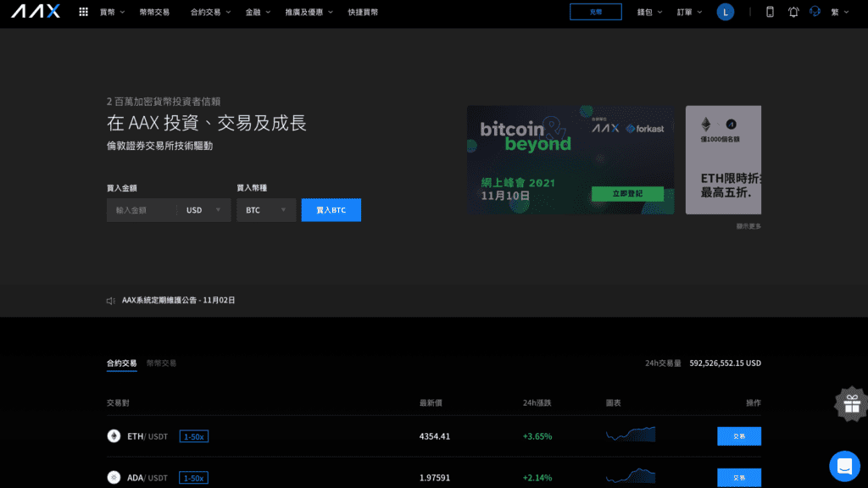Click the 買入BTC button

331,210
